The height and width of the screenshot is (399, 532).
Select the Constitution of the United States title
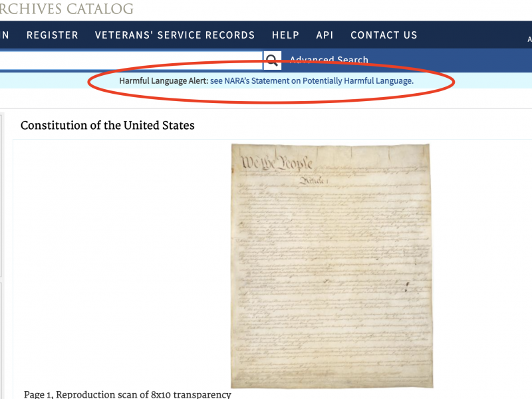tap(108, 125)
